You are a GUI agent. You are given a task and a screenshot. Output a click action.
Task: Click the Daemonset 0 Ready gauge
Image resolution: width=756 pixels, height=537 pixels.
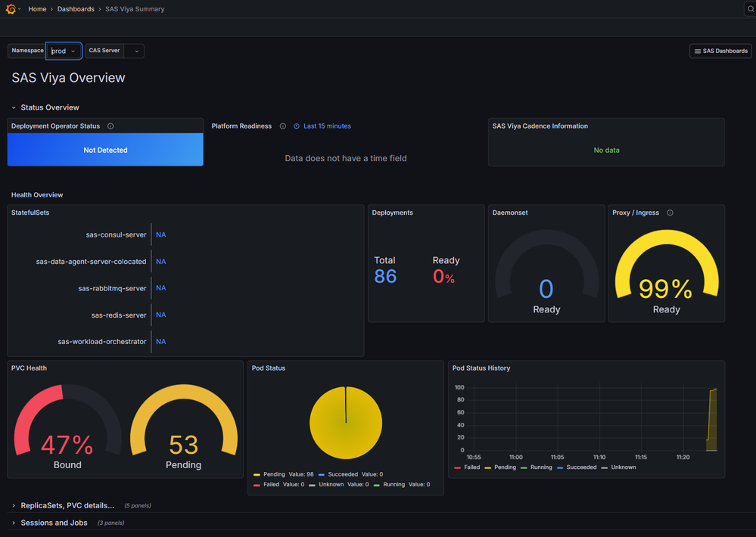546,272
